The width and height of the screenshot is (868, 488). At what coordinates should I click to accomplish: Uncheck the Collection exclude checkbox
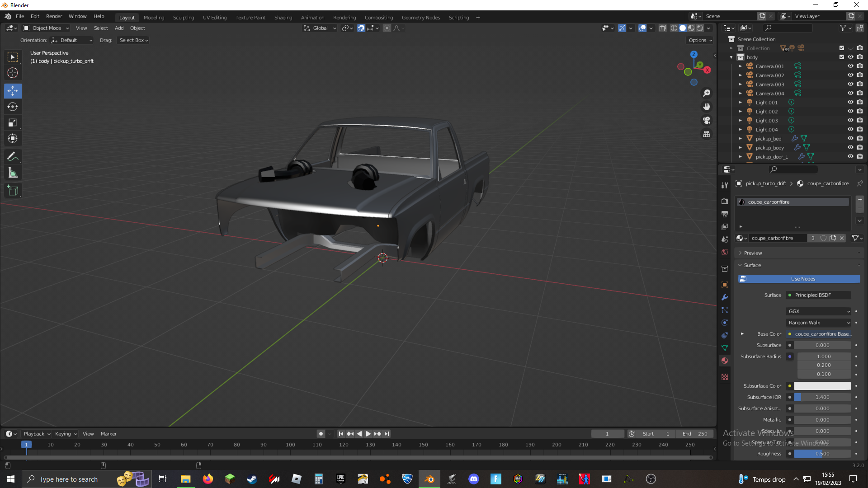pos(842,48)
